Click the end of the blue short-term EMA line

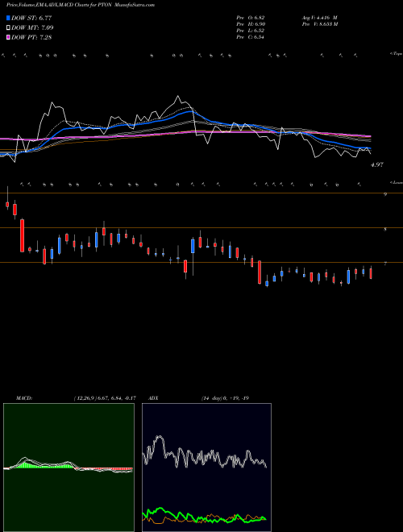click(x=371, y=148)
